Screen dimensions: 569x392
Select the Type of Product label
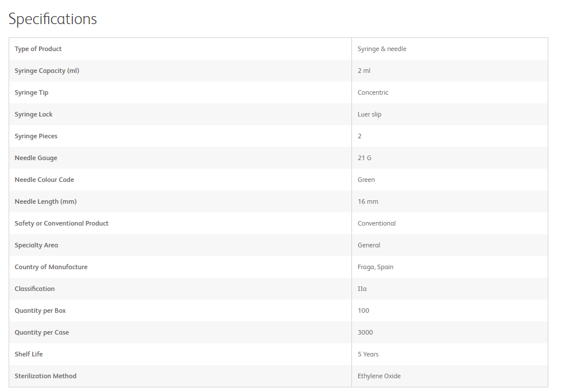click(38, 49)
